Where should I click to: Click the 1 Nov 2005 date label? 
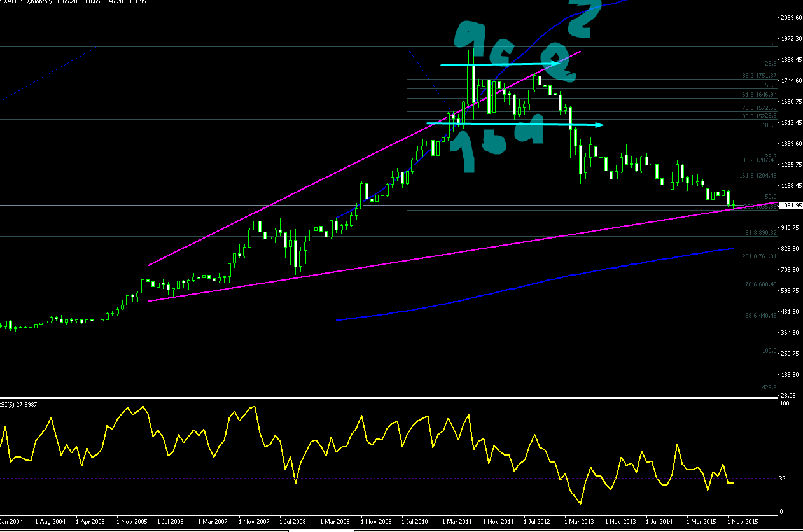coord(132,521)
